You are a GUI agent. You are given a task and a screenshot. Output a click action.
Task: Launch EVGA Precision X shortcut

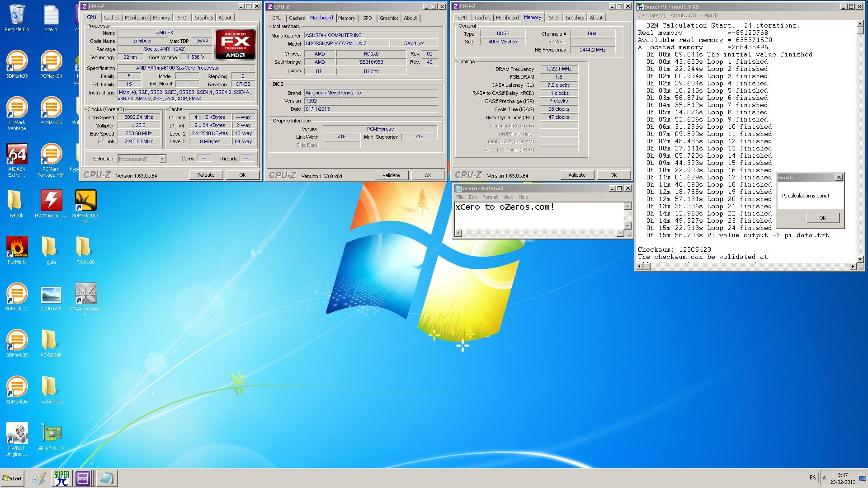point(85,300)
